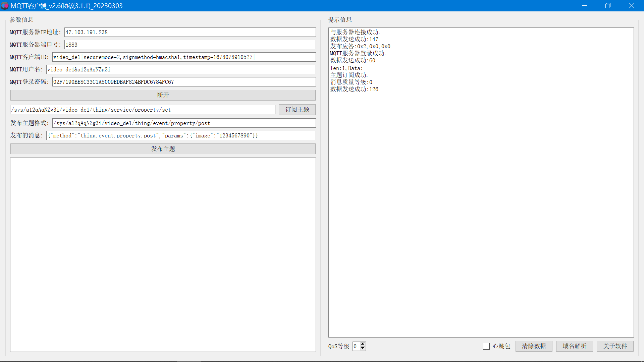Image resolution: width=644 pixels, height=362 pixels.
Task: Click QoS level decrement stepper down
Action: [x=363, y=348]
